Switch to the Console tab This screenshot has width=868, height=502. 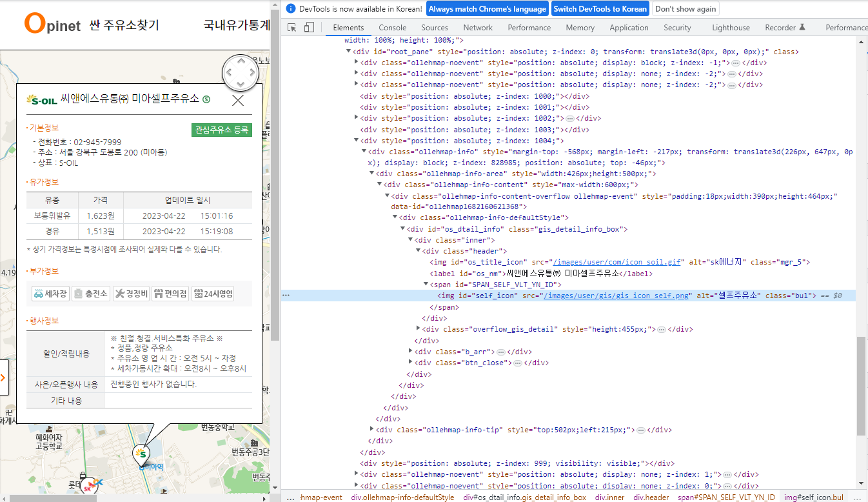tap(393, 28)
